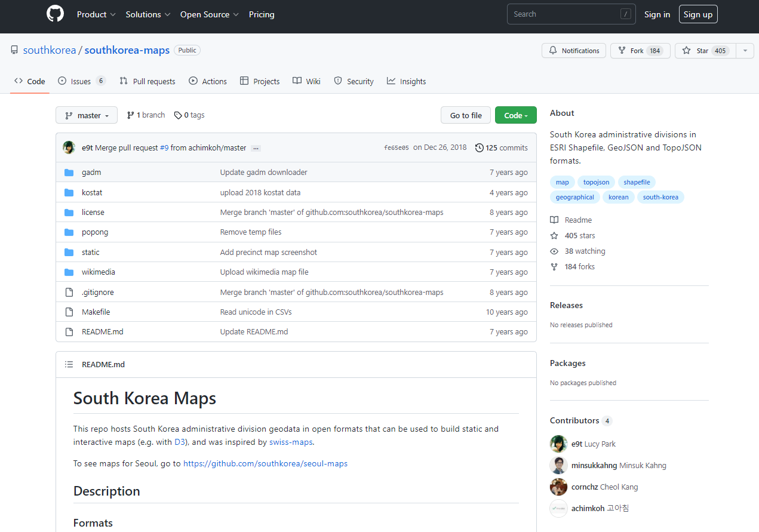Open the Open Source dropdown menu
759x532 pixels.
click(x=210, y=14)
